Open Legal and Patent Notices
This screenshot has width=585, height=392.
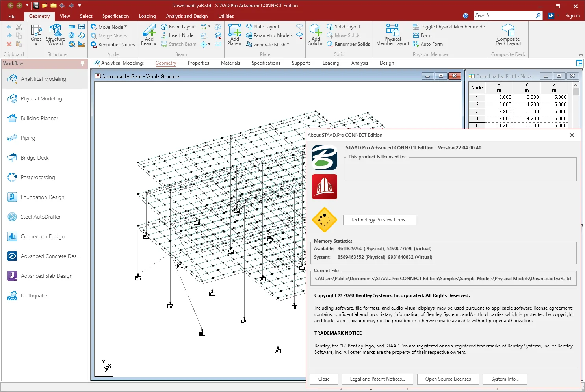377,379
